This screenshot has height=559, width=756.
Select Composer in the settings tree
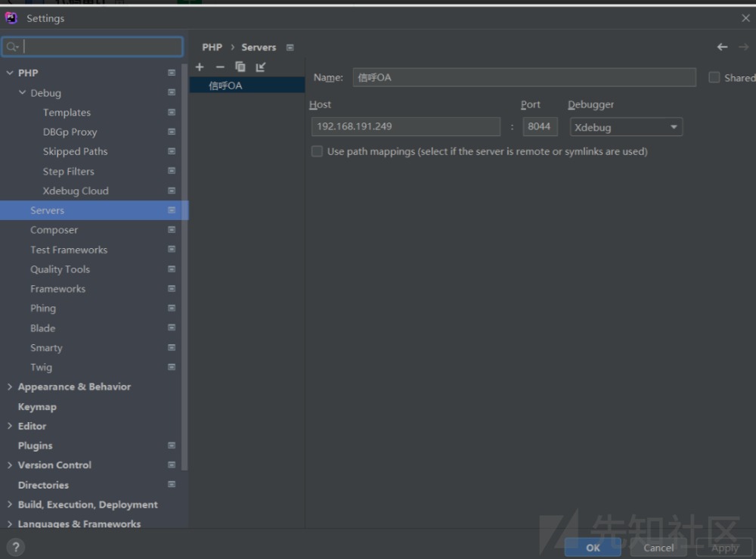(x=54, y=230)
